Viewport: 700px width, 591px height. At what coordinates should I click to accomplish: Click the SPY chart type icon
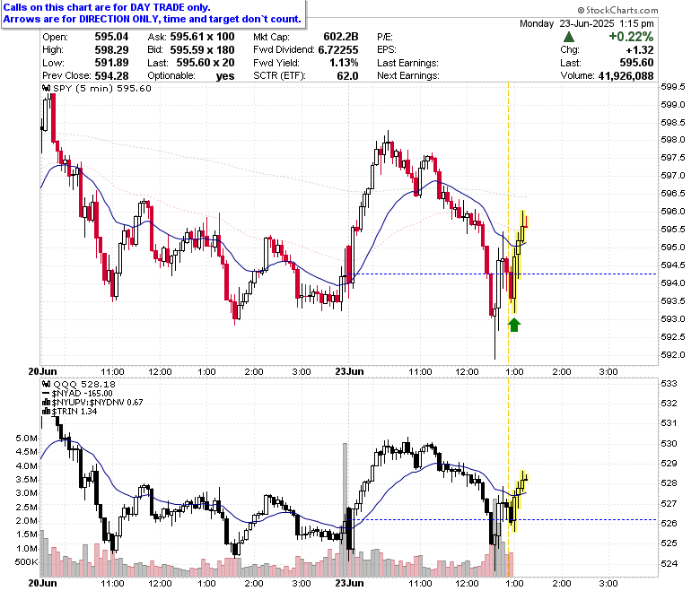tap(47, 88)
